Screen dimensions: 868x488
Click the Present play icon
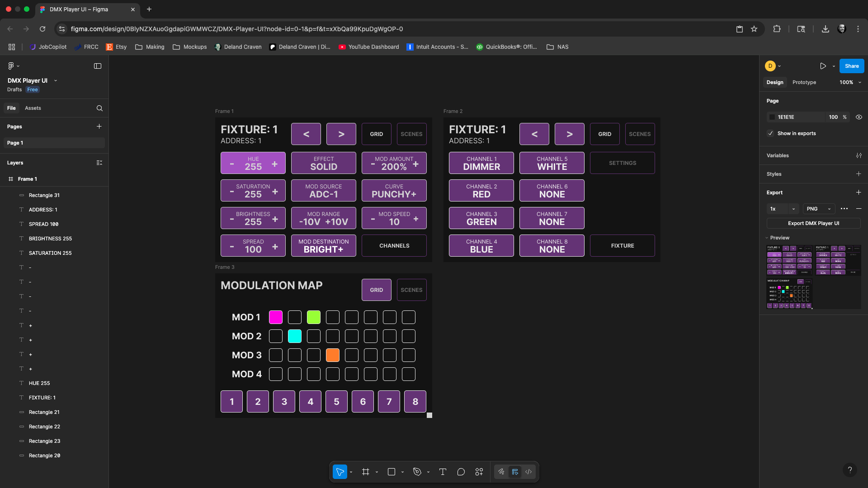(x=823, y=66)
